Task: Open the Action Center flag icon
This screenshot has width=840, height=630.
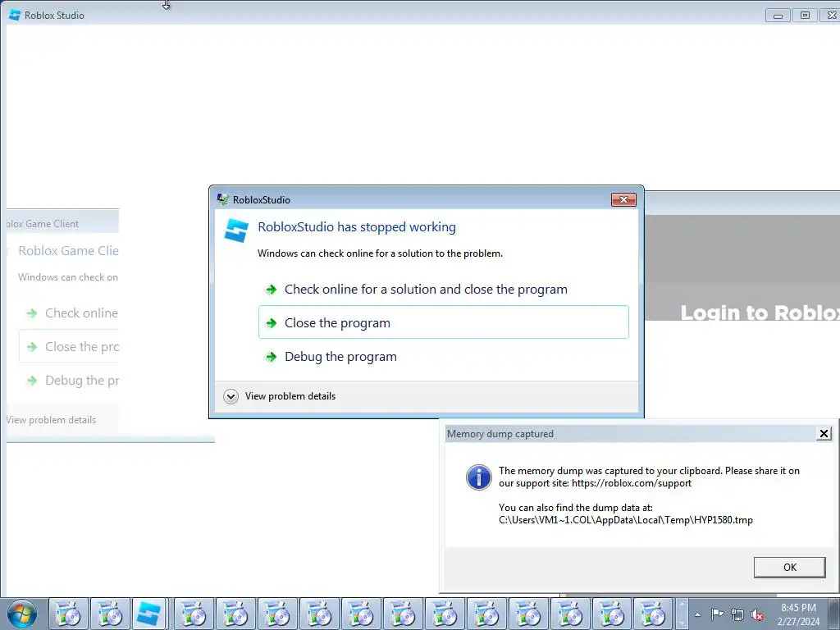Action: [x=717, y=614]
